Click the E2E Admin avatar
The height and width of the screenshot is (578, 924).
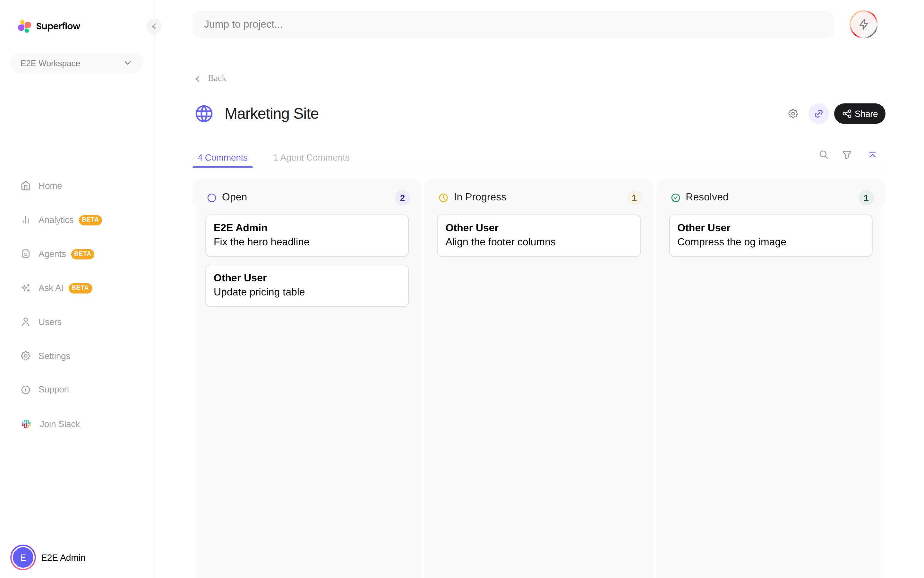[x=23, y=557]
